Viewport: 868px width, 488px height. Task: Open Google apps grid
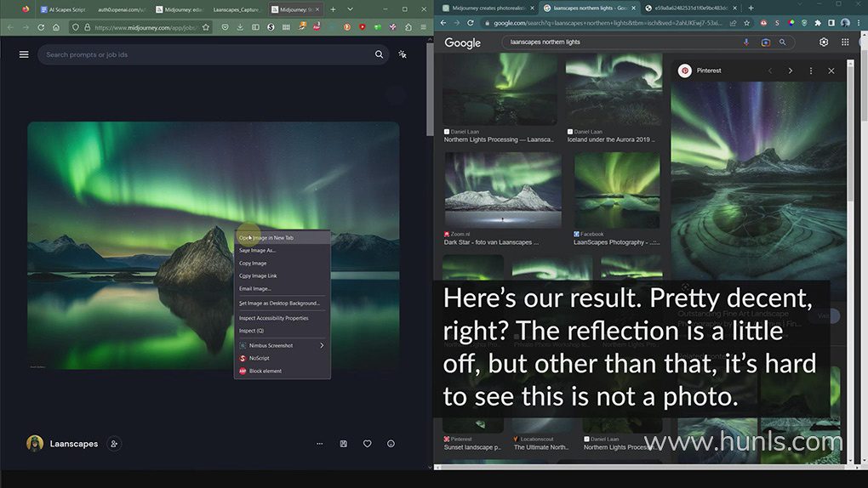[x=845, y=42]
